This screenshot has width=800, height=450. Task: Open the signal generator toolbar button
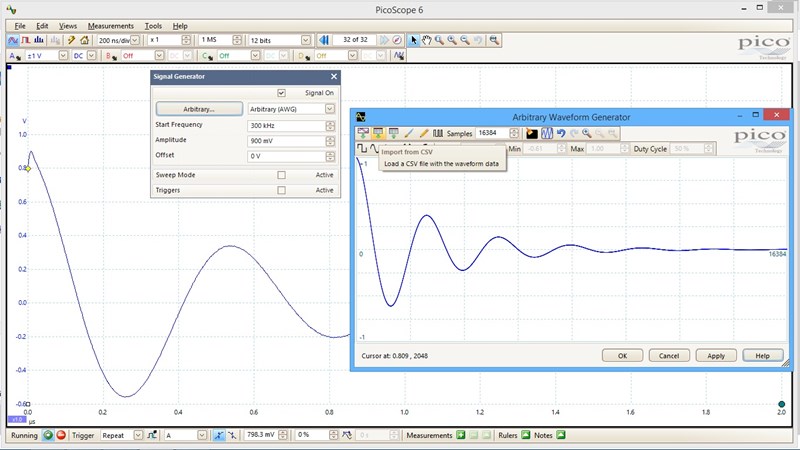[399, 55]
